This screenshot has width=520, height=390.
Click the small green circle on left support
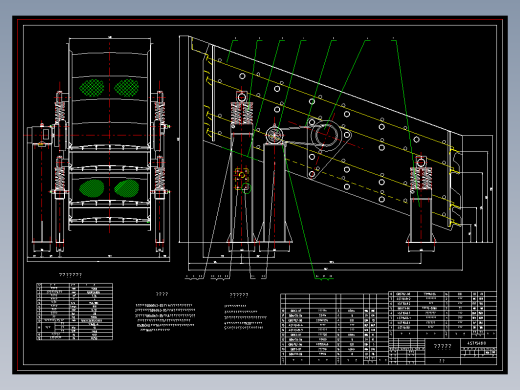click(x=246, y=188)
